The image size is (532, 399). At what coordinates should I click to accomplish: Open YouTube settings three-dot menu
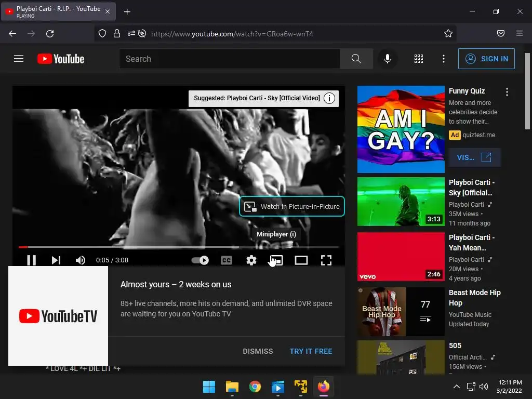point(444,59)
